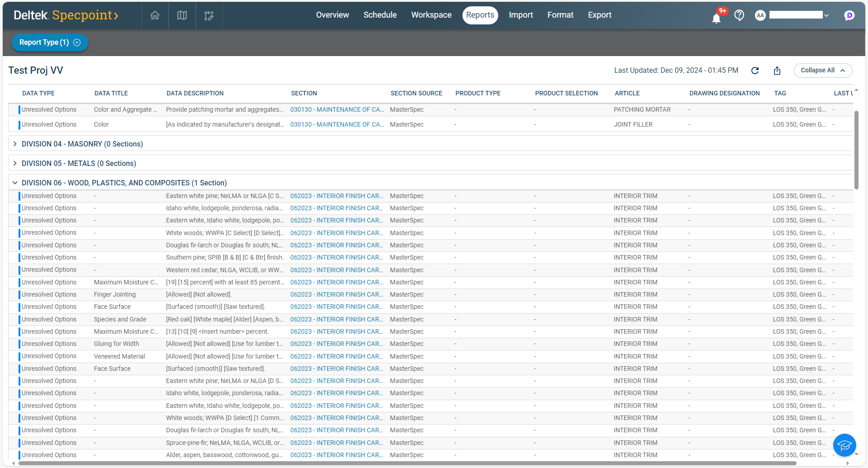
Task: Remove the Report Type filter
Action: tap(77, 43)
